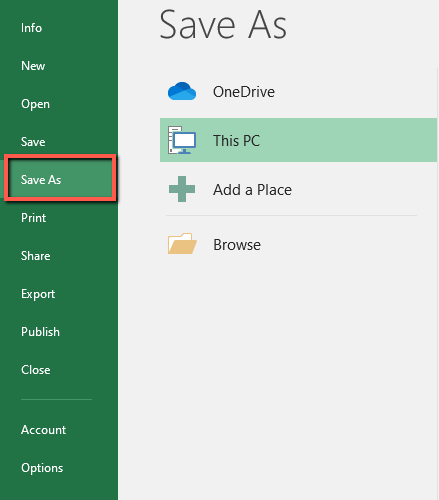The height and width of the screenshot is (500, 439).
Task: Click the green plus Add a Place icon
Action: coord(182,189)
